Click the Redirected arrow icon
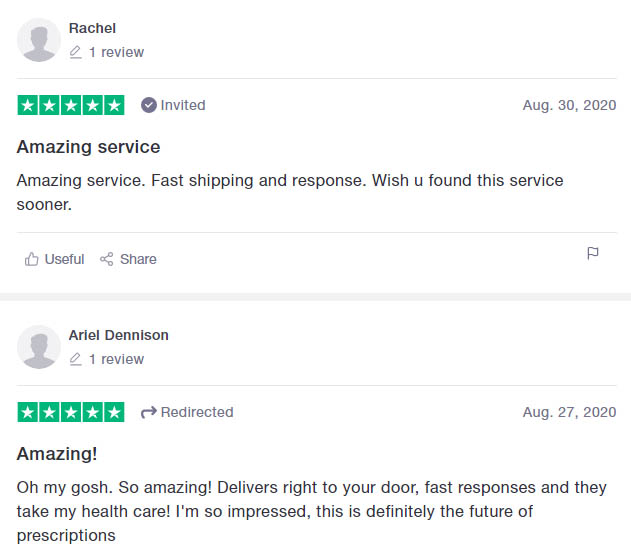631x556 pixels. [x=149, y=412]
